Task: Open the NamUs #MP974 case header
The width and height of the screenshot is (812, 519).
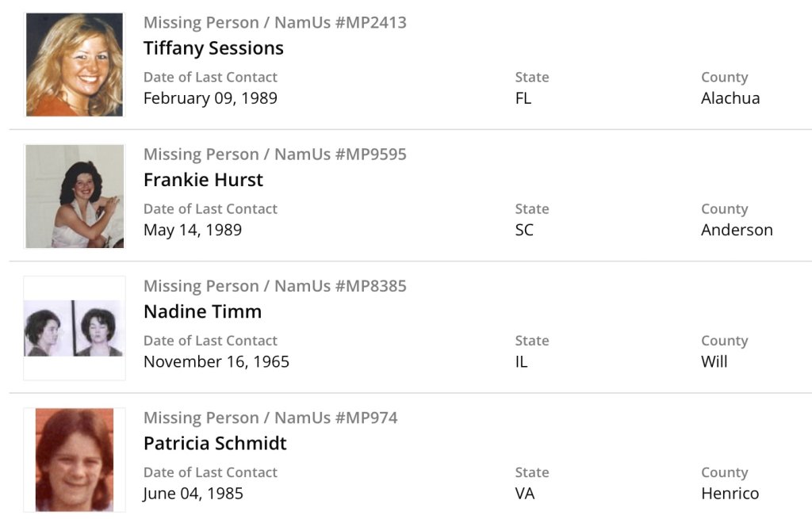Action: [270, 418]
